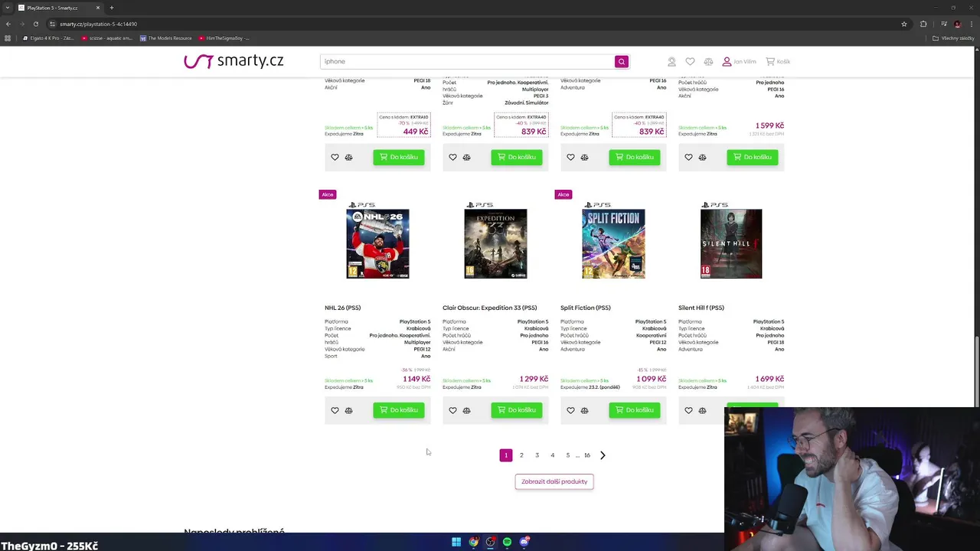Focus the search field containing iphone
The image size is (980, 551).
click(x=467, y=61)
